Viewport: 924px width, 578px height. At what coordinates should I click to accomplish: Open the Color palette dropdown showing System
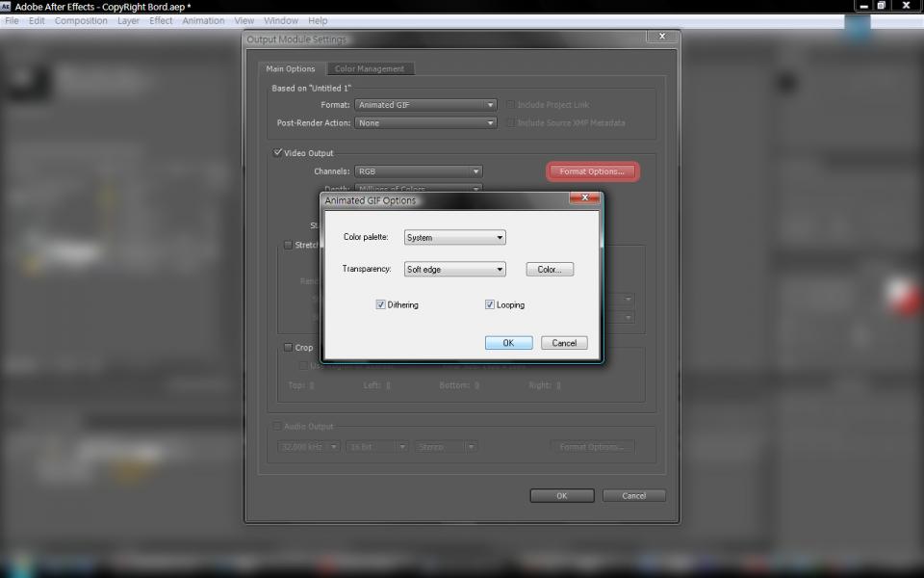pos(454,237)
